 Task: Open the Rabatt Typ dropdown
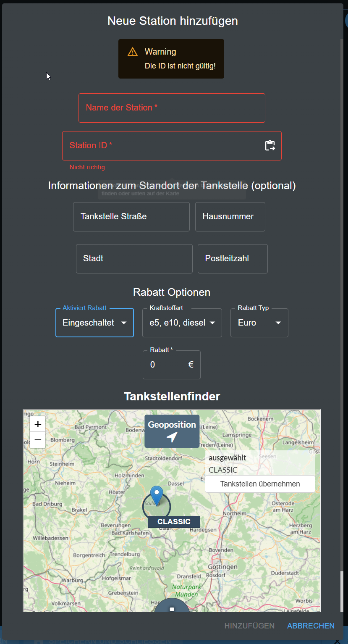259,323
